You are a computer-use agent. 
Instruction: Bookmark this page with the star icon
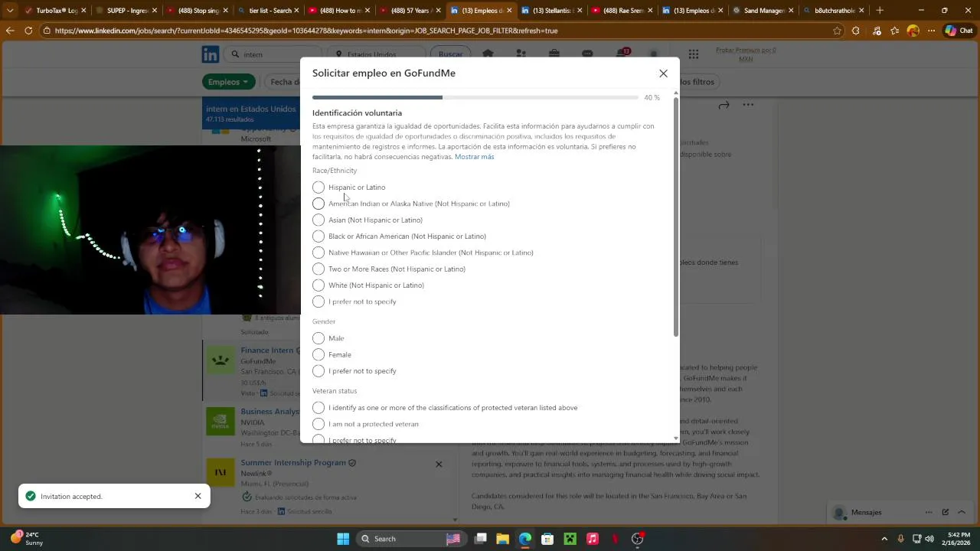point(837,31)
